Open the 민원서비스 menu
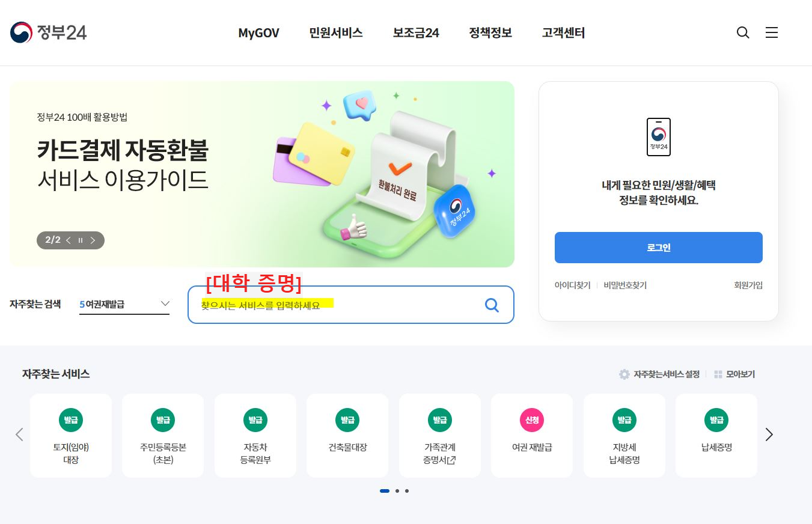This screenshot has height=524, width=812. pyautogui.click(x=336, y=33)
